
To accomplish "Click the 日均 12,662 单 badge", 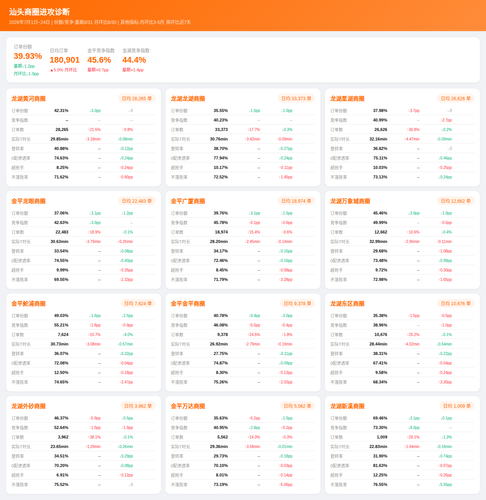I will [x=455, y=201].
